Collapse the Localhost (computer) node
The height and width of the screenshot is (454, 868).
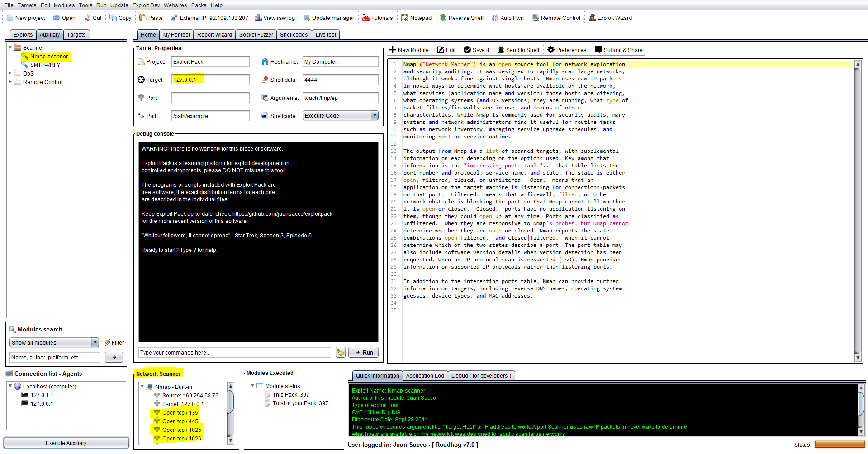click(10, 386)
